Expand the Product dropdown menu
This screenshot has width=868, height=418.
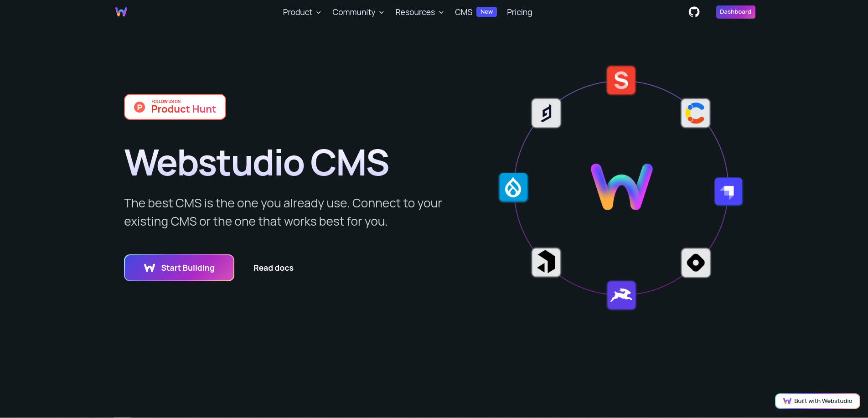point(302,12)
